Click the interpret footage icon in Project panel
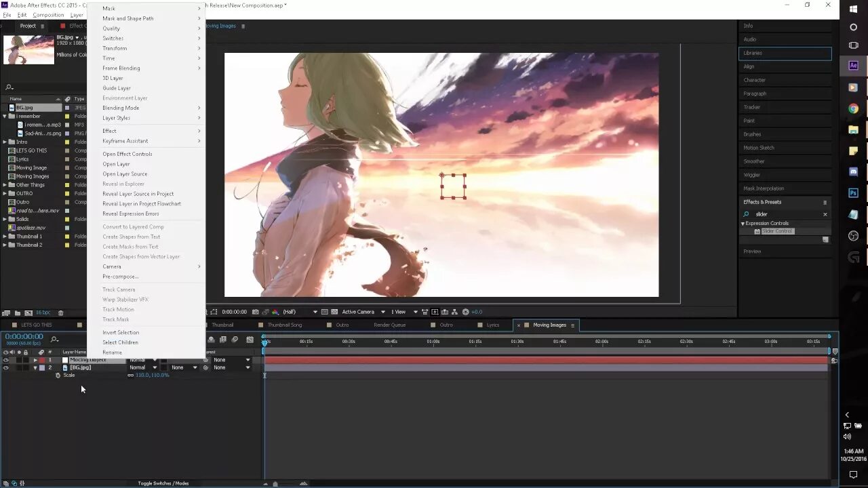This screenshot has height=488, width=868. point(6,313)
